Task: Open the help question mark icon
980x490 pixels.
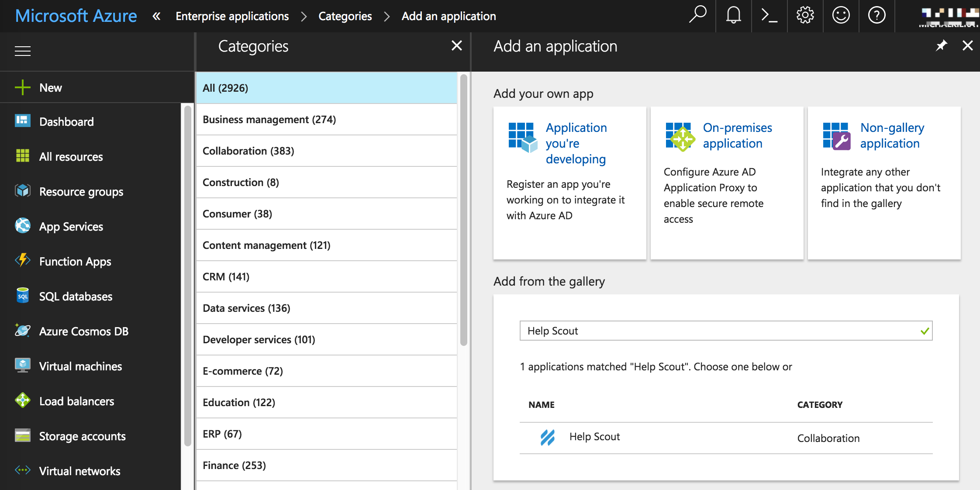Action: (876, 16)
